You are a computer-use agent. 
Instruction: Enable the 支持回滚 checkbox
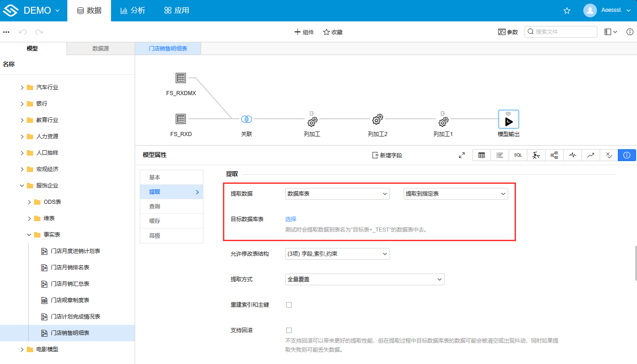[289, 330]
